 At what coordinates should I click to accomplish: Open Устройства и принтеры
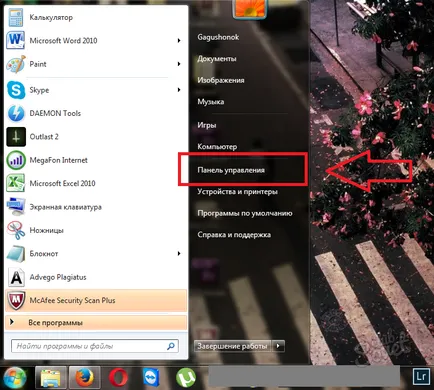click(237, 192)
